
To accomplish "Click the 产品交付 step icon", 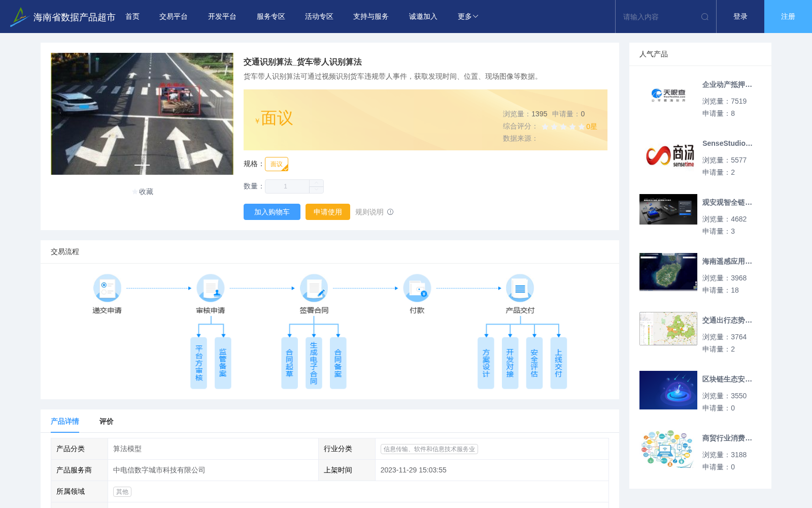I will point(520,288).
